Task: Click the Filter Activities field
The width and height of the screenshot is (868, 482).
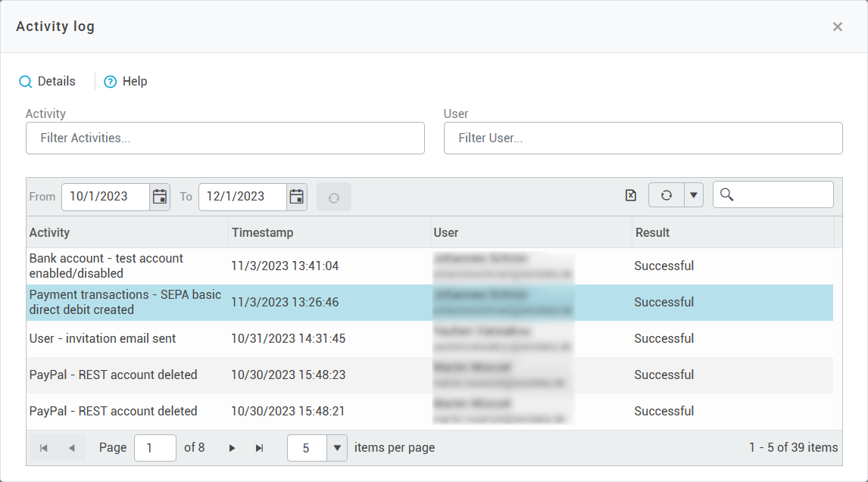Action: (x=225, y=138)
